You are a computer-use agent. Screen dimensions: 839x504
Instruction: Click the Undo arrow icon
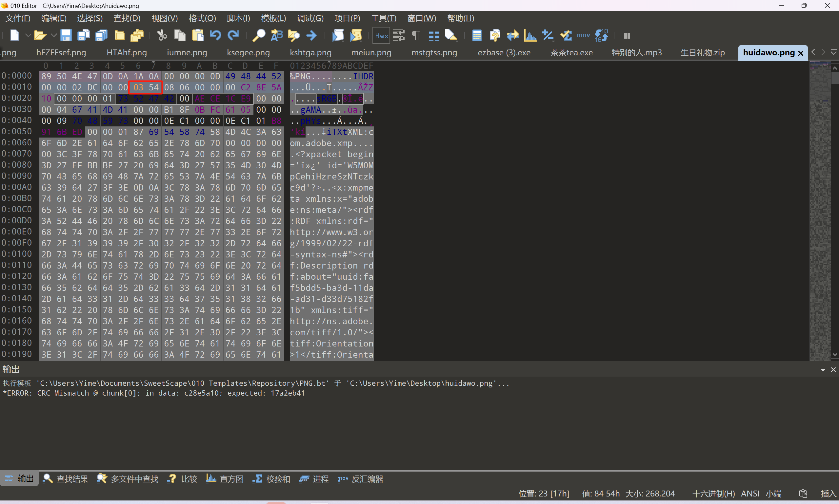(215, 35)
